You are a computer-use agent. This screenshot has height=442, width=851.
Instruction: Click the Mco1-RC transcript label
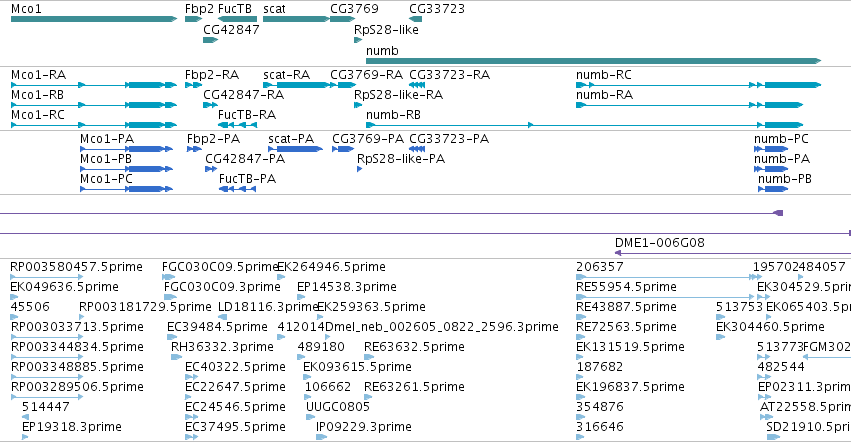click(38, 115)
